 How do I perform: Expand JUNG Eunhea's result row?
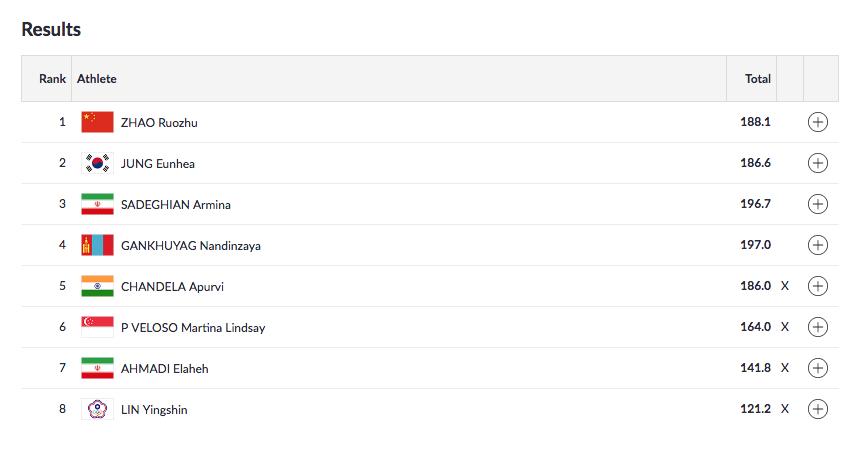click(x=817, y=163)
